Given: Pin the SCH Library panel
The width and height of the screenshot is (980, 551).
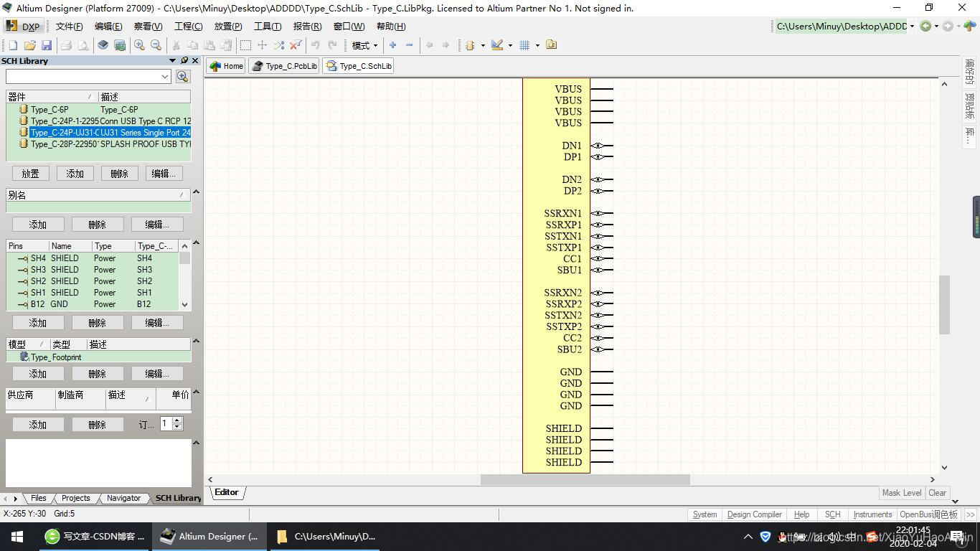Looking at the screenshot, I should [184, 61].
